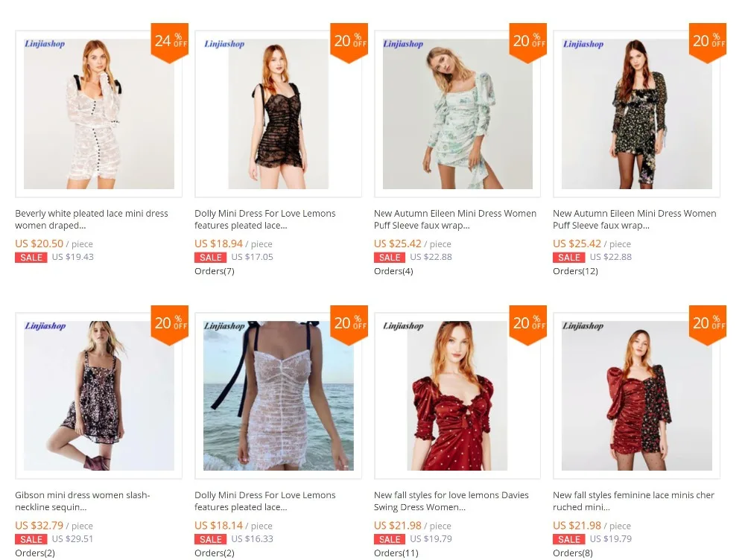This screenshot has height=560, width=745.
Task: Click the SALE tag next to US $19.79 cher dress
Action: pos(568,540)
